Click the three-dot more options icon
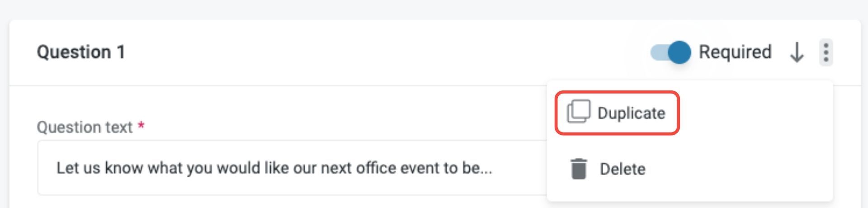The width and height of the screenshot is (868, 208). [826, 52]
